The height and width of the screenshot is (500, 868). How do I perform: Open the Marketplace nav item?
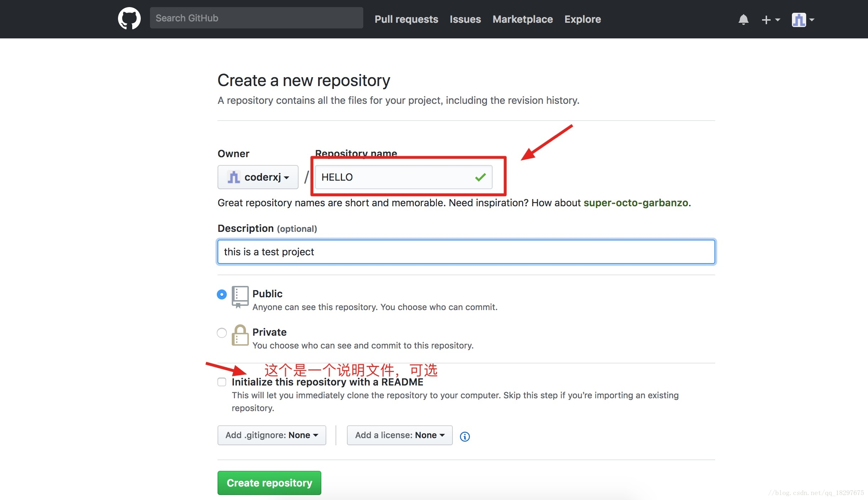click(x=523, y=19)
